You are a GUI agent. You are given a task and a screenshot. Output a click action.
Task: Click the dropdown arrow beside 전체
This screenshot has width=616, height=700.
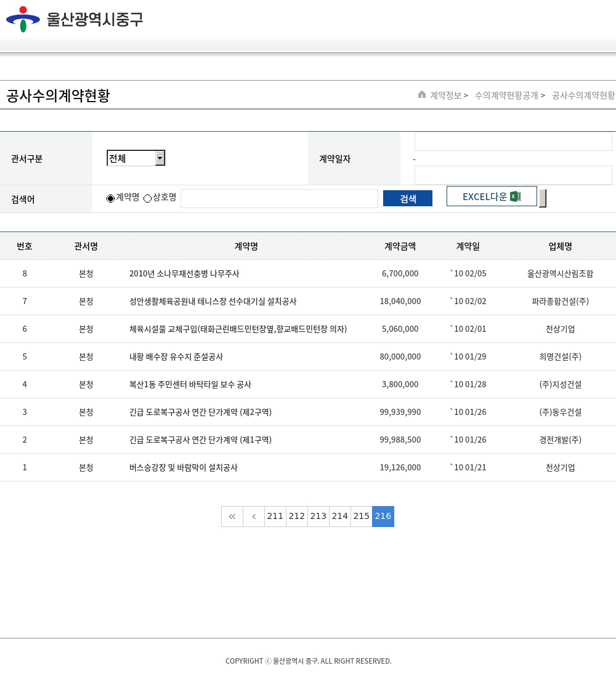(160, 158)
